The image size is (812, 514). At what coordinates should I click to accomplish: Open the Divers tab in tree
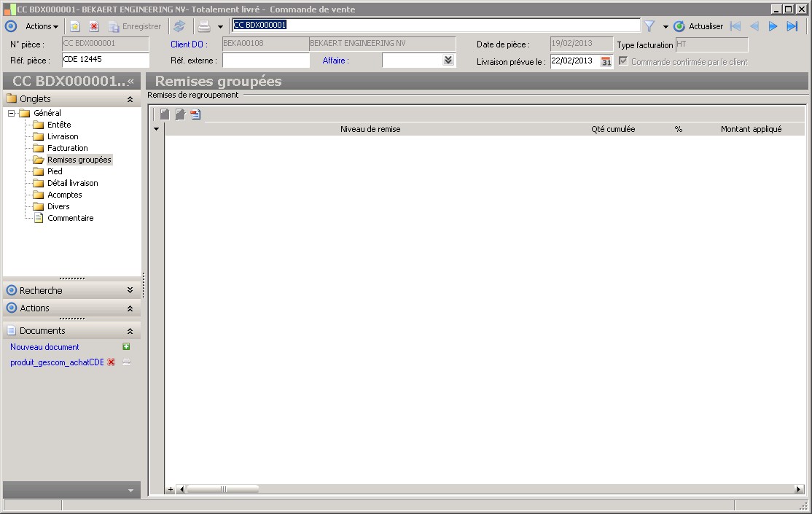pyautogui.click(x=58, y=206)
